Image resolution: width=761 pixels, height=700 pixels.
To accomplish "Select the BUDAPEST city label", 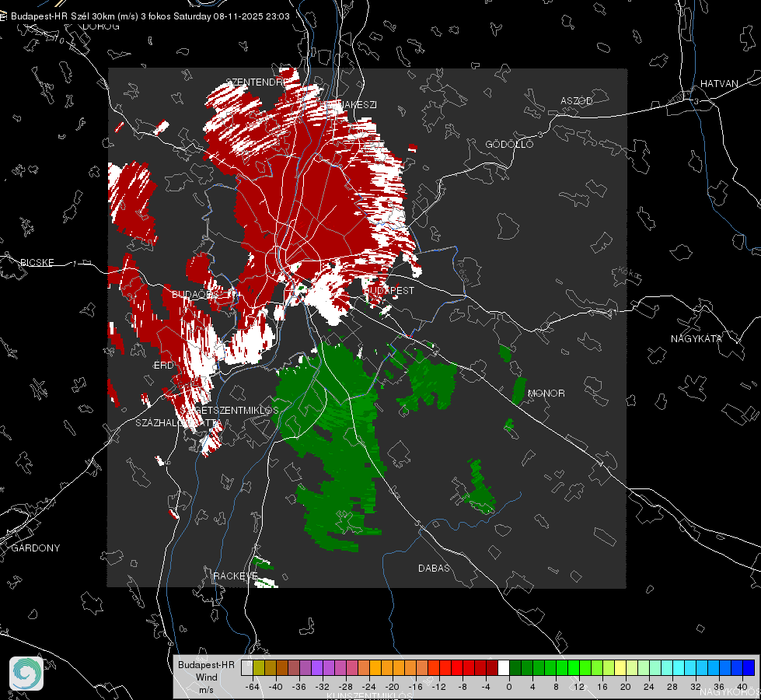I will pyautogui.click(x=389, y=290).
